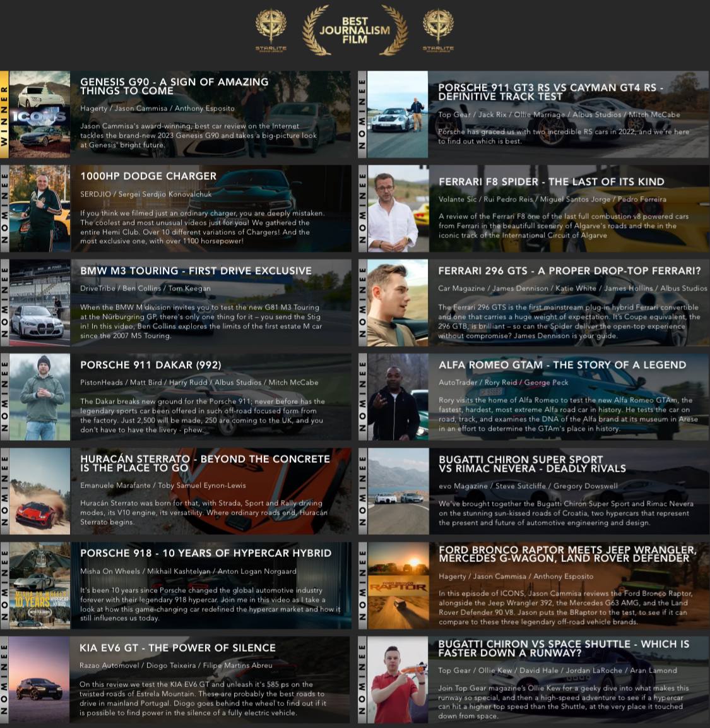Click the Alfa GTAm description mentioning museum in Arese
Viewport: 710px width, 728px height.
568,414
